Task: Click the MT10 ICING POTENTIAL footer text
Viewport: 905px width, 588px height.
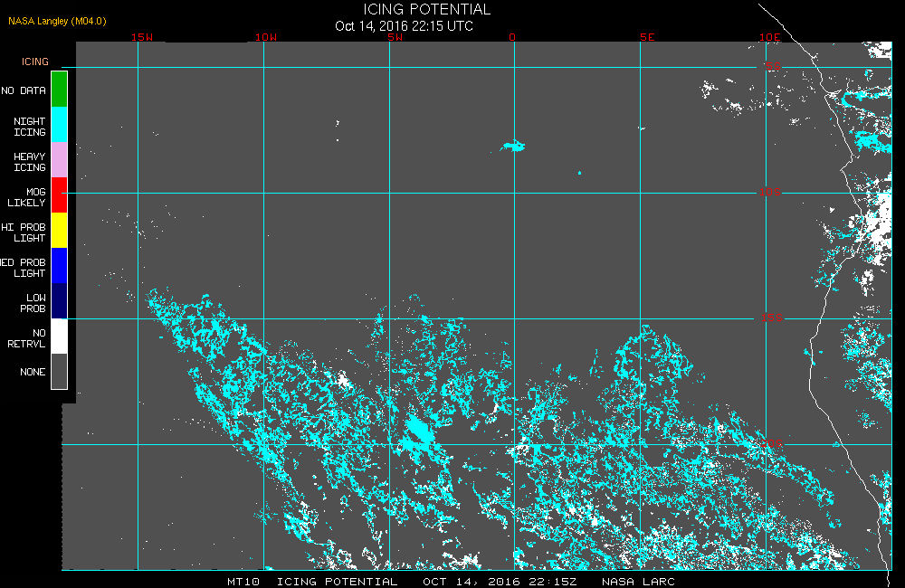Action: pos(312,582)
